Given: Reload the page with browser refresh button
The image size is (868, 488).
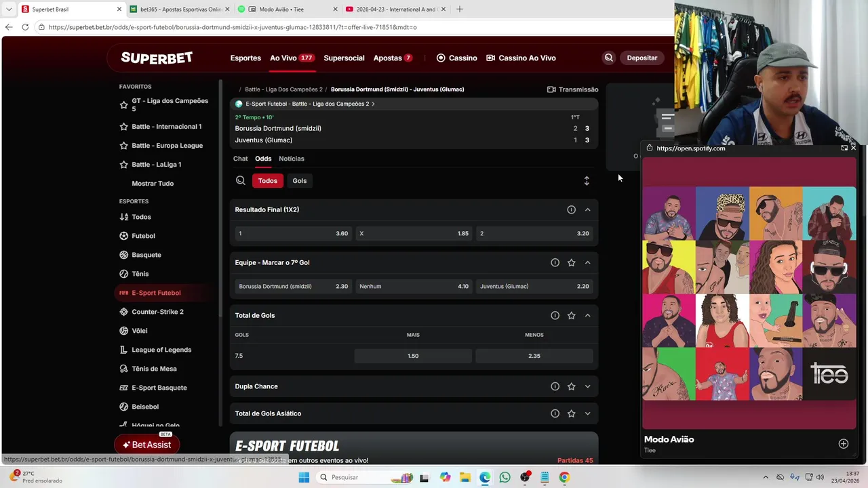Looking at the screenshot, I should (25, 27).
